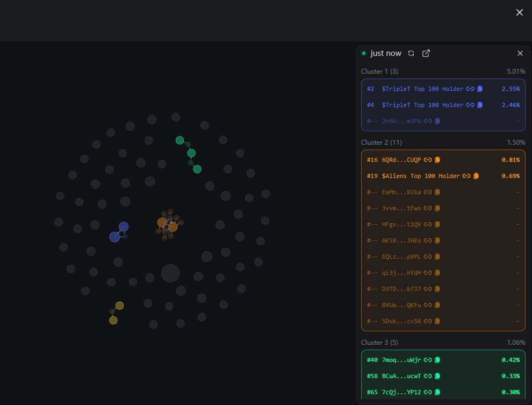The height and width of the screenshot is (405, 532).
Task: Open link for 5Dvk...cv56 wallet
Action: 428,321
